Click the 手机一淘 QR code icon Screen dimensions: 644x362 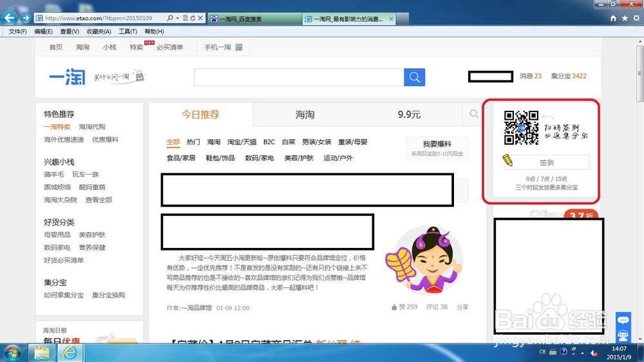click(239, 47)
